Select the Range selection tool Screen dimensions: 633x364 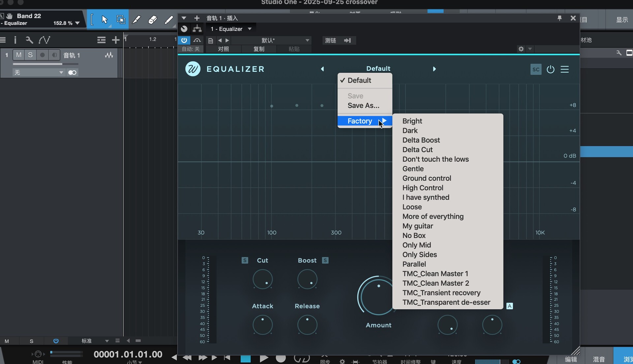click(121, 20)
